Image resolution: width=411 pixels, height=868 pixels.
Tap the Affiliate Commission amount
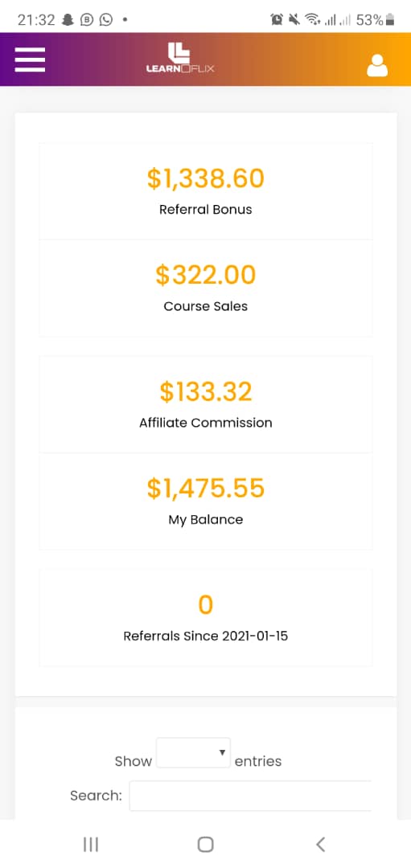(206, 392)
